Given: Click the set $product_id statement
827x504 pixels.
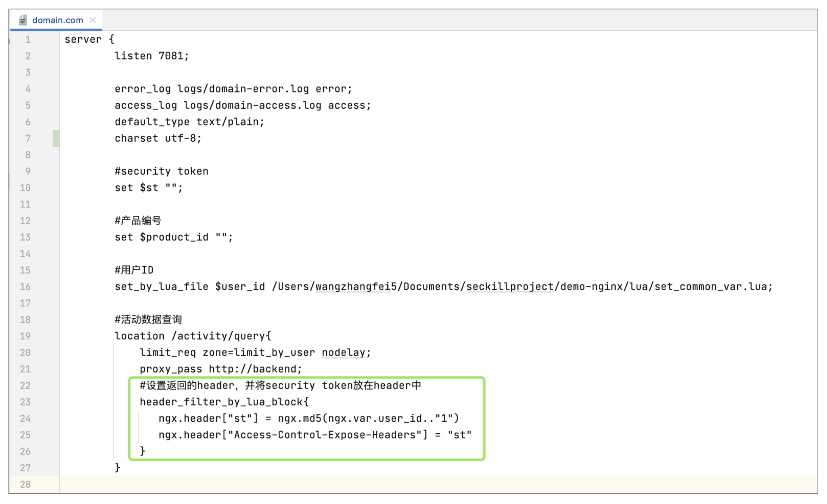Looking at the screenshot, I should (x=174, y=237).
